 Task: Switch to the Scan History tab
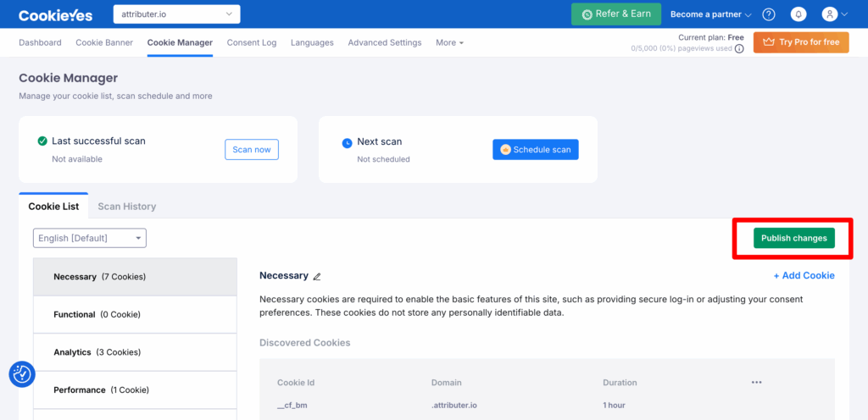pos(126,207)
